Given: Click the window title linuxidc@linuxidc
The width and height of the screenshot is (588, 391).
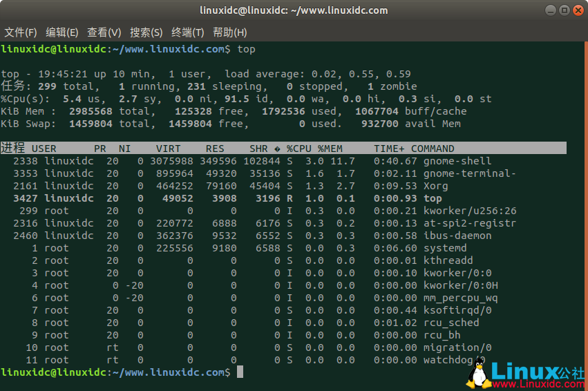Looking at the screenshot, I should coord(294,10).
